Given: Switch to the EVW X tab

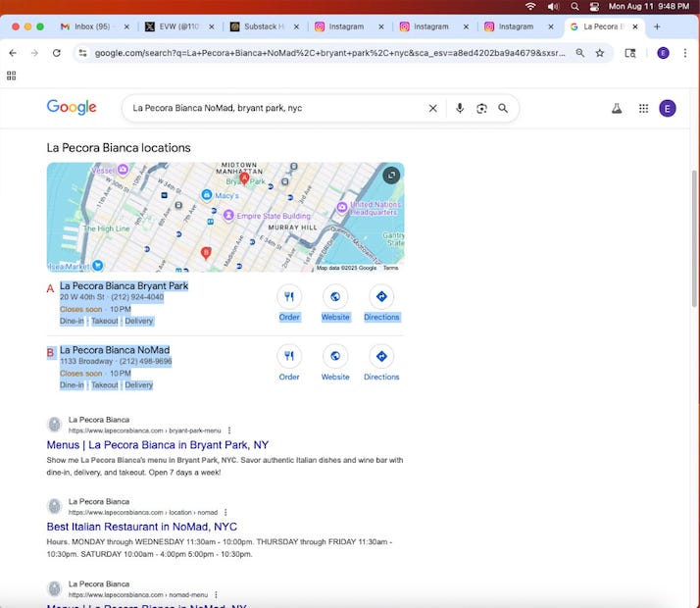Looking at the screenshot, I should pos(178,26).
